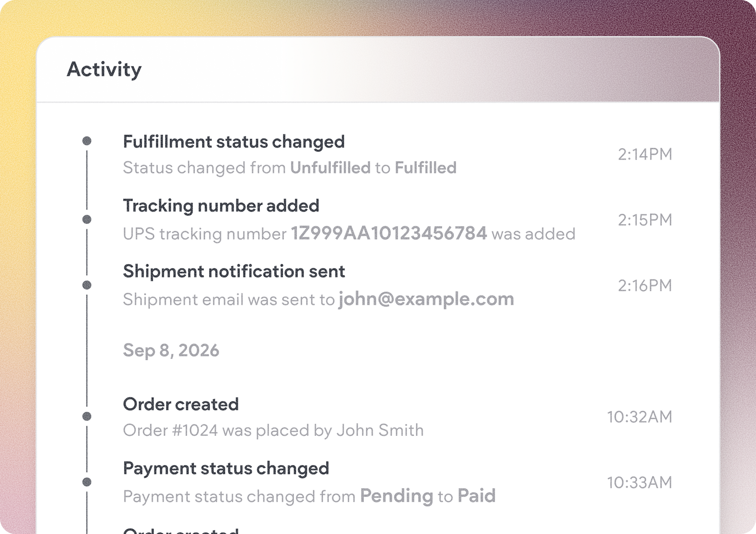Click the Shipment notification sent timeline dot
756x534 pixels.
87,285
